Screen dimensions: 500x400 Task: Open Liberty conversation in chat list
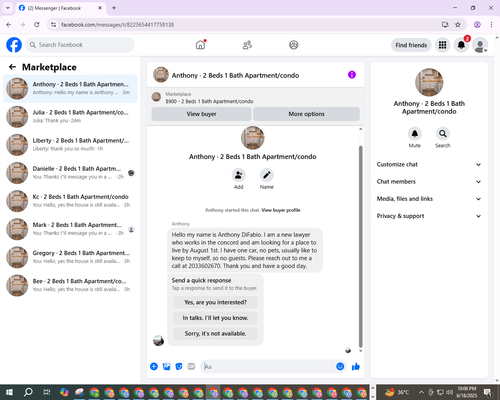[70, 145]
